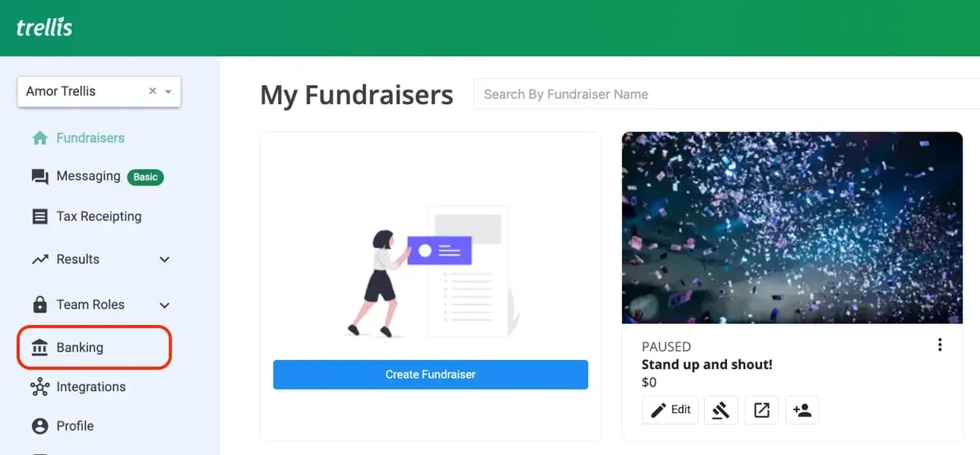
Task: Expand the Results menu chevron
Action: (x=164, y=260)
